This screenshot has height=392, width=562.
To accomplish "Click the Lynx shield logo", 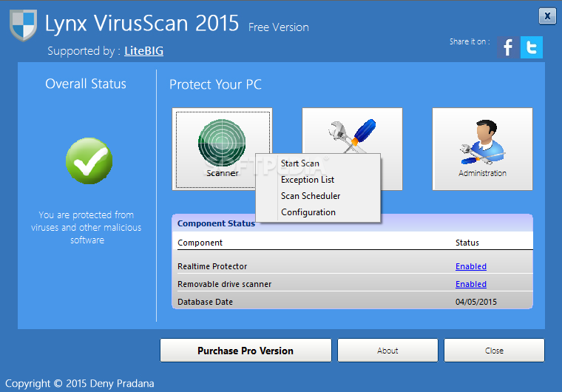I will coord(24,25).
